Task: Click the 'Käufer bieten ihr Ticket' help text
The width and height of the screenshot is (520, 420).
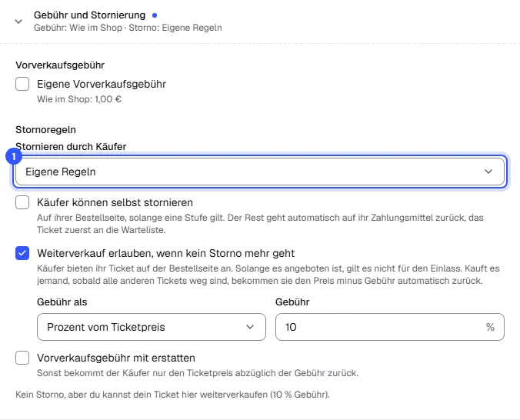Action: pyautogui.click(x=268, y=275)
